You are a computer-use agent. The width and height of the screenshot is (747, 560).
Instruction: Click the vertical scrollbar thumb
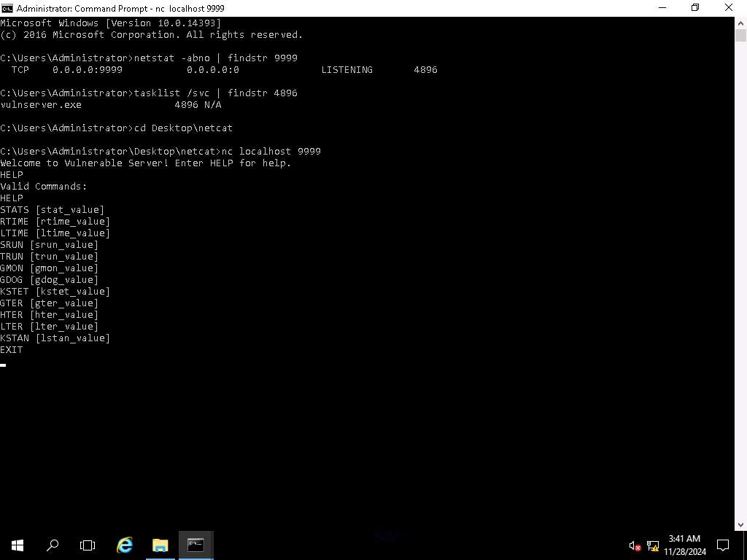[x=740, y=36]
